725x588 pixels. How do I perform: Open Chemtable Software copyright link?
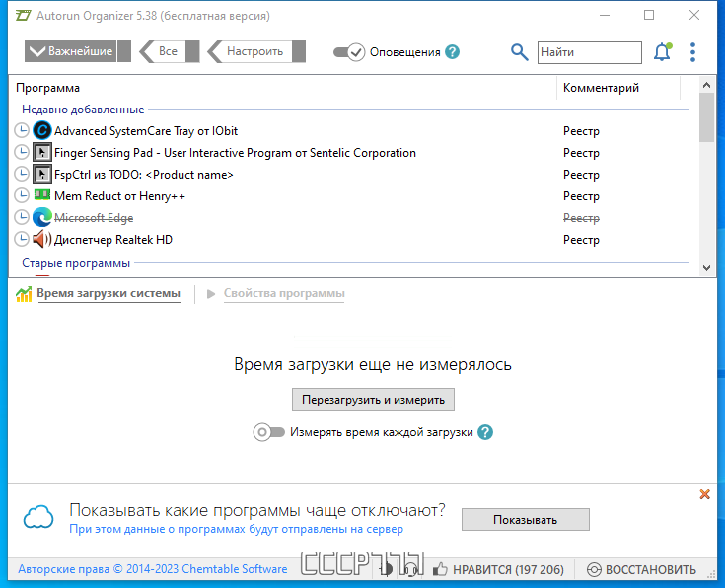coord(153,569)
